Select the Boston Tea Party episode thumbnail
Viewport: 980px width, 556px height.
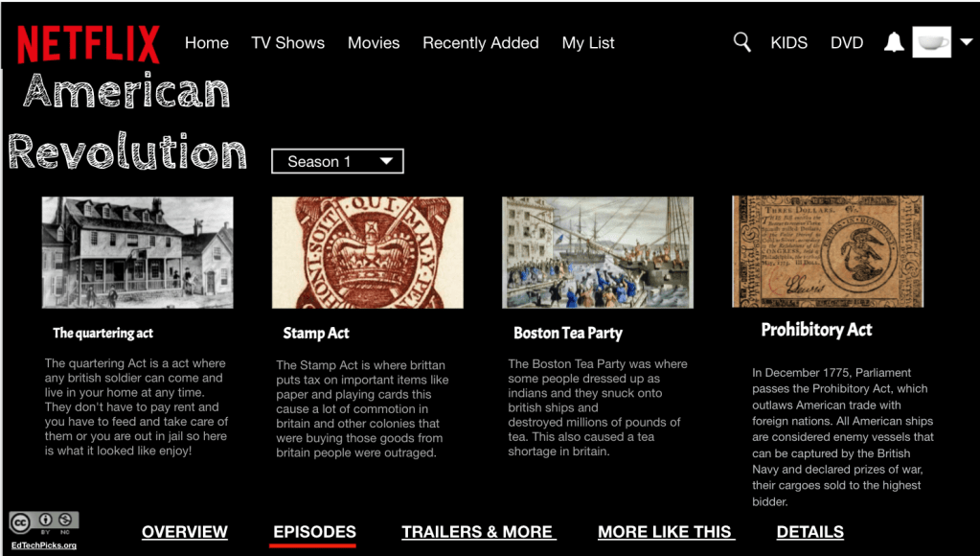[598, 253]
